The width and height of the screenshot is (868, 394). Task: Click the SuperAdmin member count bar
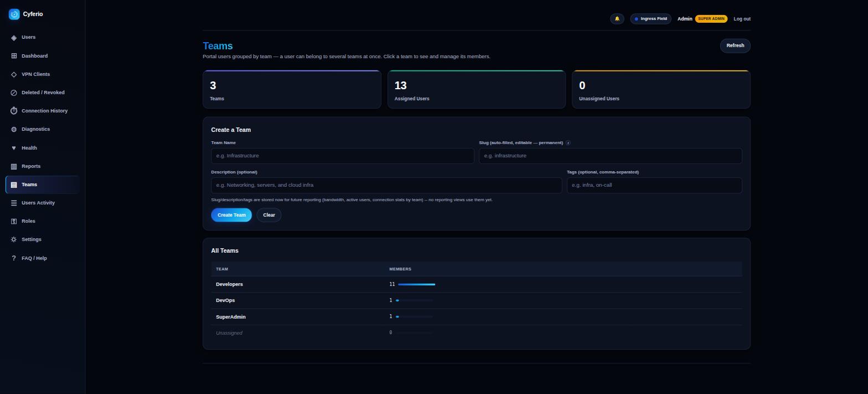(415, 317)
